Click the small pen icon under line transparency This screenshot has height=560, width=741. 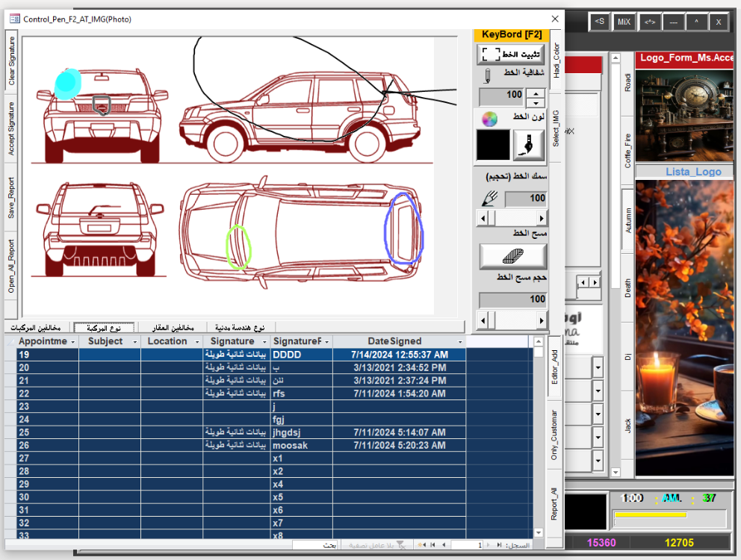tap(486, 75)
